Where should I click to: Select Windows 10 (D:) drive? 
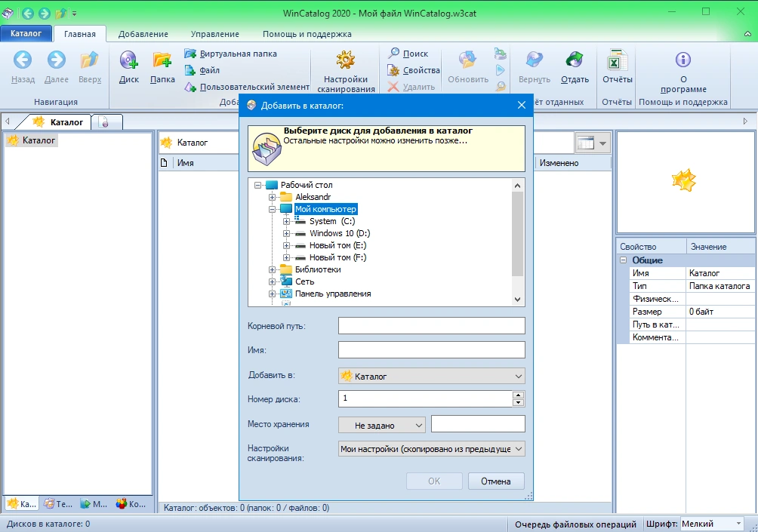click(339, 233)
